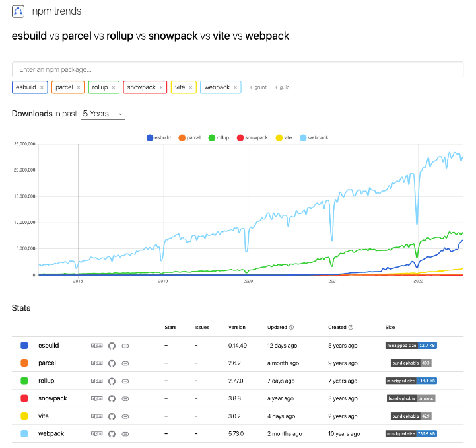Open homepage link icon for snowpack

pyautogui.click(x=125, y=398)
